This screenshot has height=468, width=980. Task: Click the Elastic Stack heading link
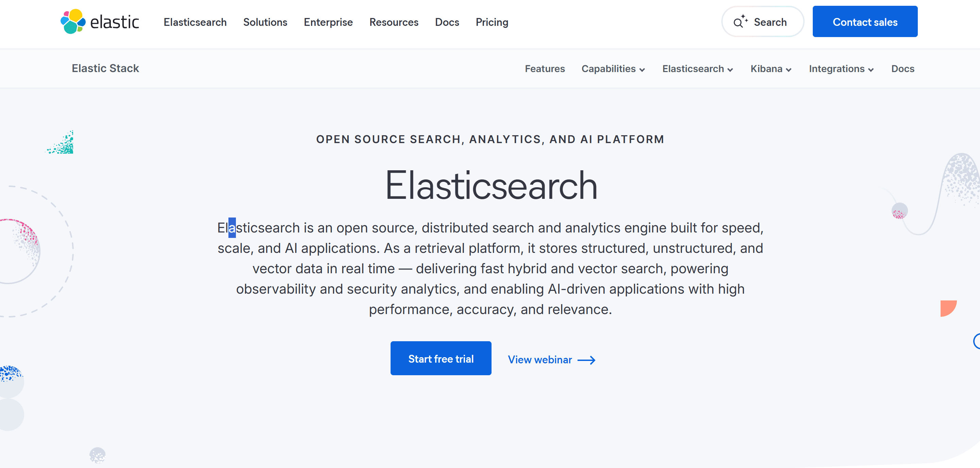click(x=105, y=69)
